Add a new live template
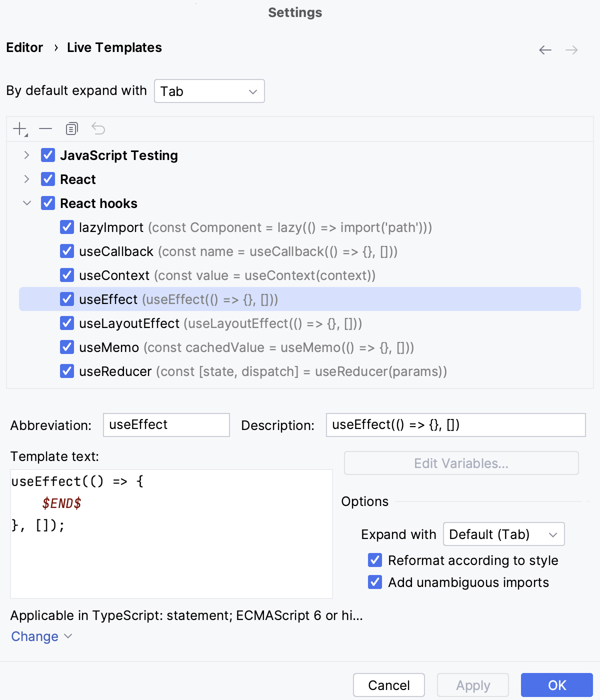Screen dimensions: 600x700 coord(18,128)
